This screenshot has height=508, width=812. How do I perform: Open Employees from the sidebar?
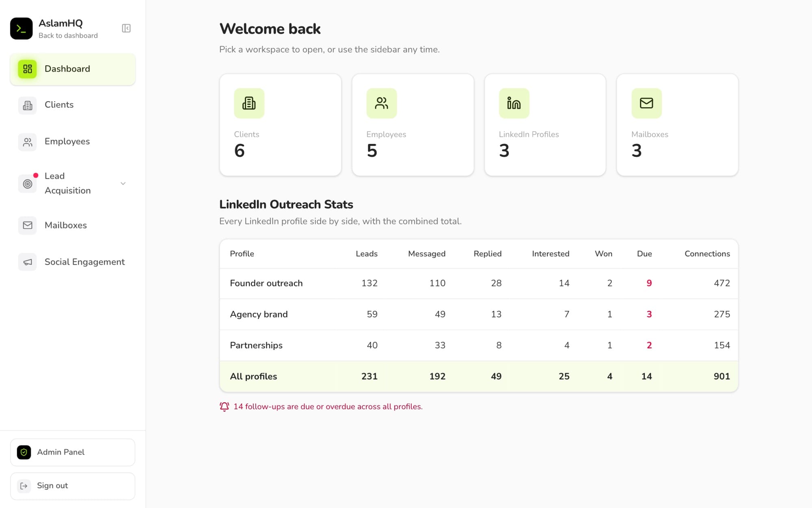point(73,142)
